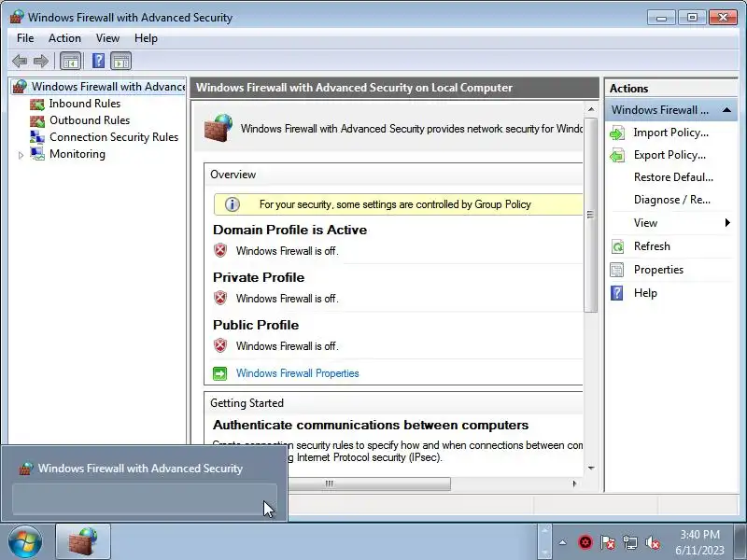747x560 pixels.
Task: Select the Monitoring node icon
Action: tap(37, 154)
